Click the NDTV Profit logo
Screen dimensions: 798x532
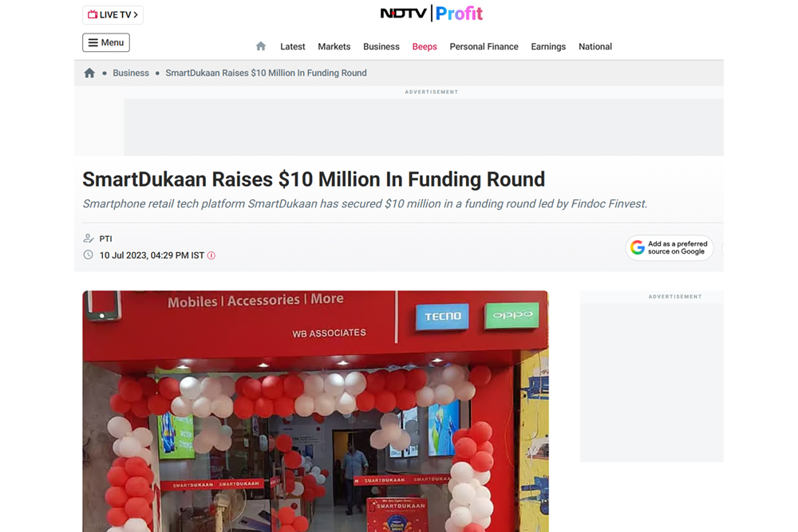432,14
